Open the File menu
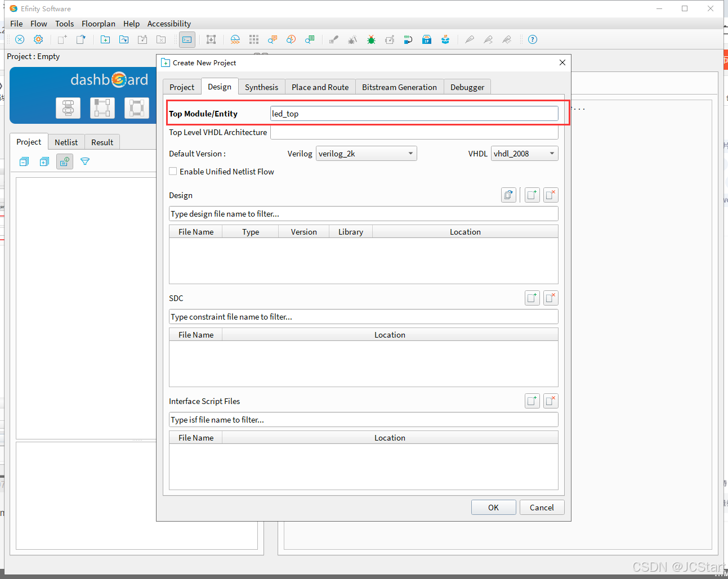 point(16,24)
